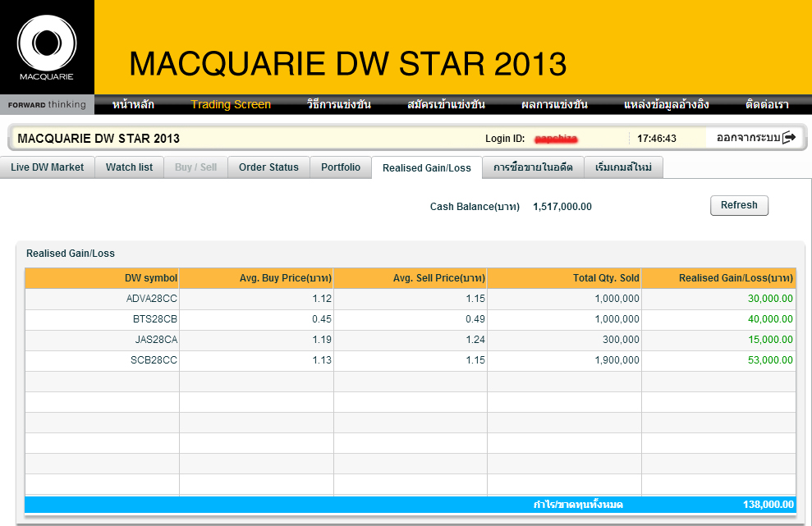Click ออกจากระบบ to log out

(748, 138)
